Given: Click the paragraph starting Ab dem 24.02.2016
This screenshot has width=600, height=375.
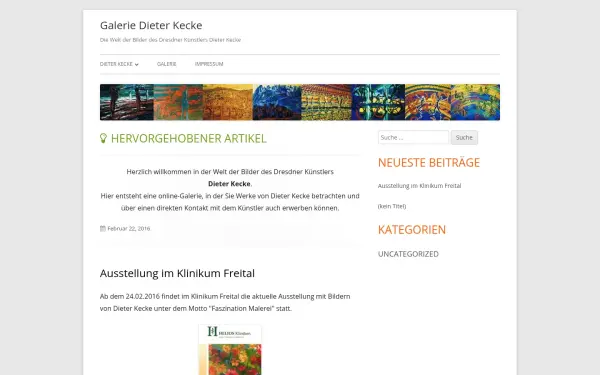Looking at the screenshot, I should point(225,302).
